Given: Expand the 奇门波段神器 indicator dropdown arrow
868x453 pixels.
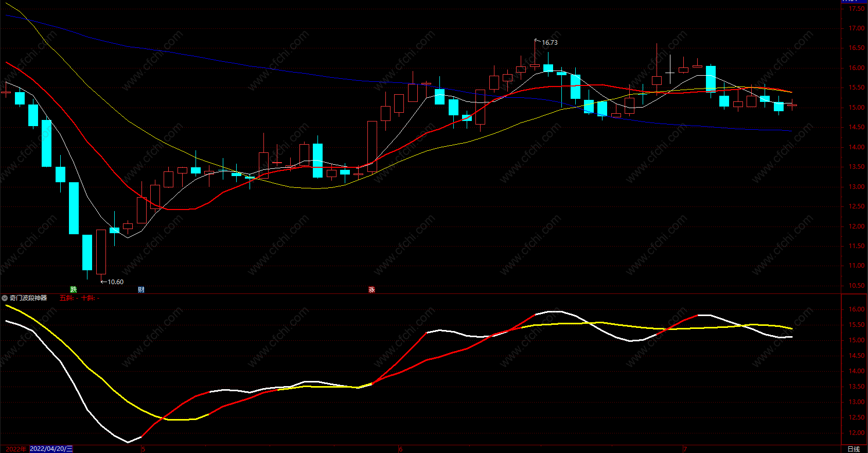Looking at the screenshot, I should (5, 298).
